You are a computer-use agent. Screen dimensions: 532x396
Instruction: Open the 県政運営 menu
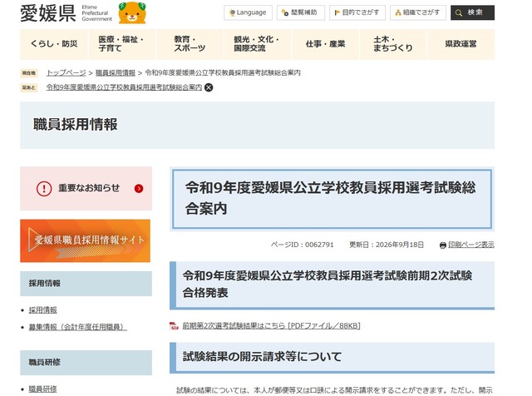(461, 44)
